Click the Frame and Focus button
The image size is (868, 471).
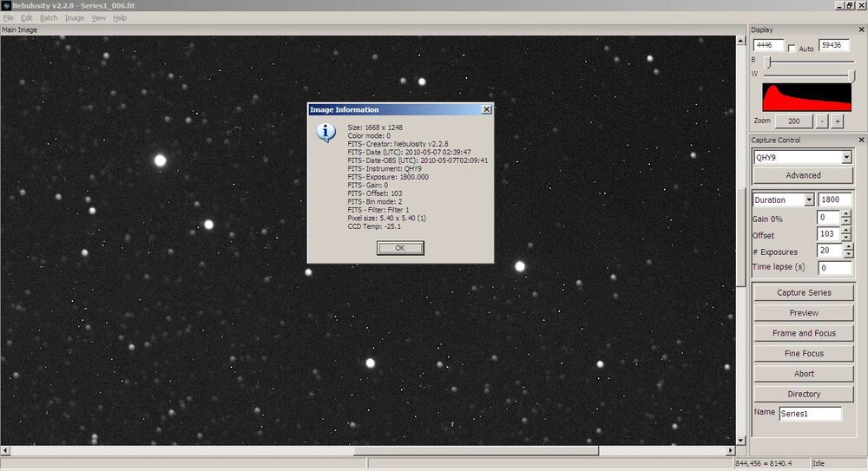pos(803,333)
